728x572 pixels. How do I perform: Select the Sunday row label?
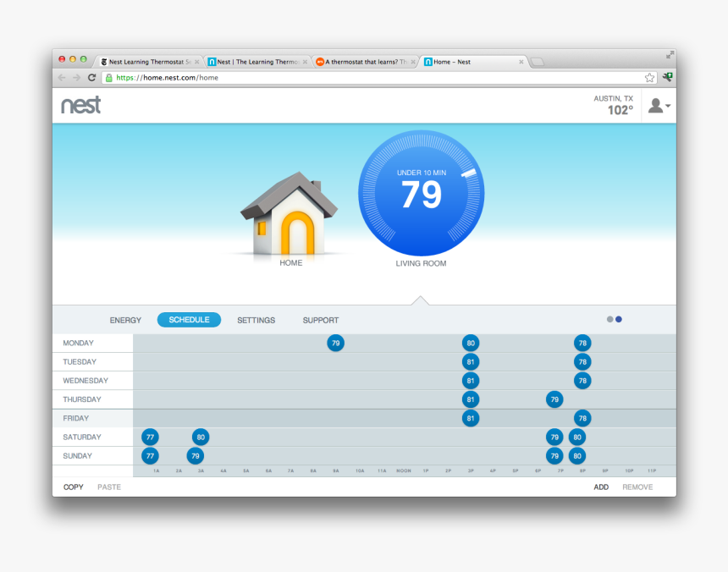[x=78, y=456]
